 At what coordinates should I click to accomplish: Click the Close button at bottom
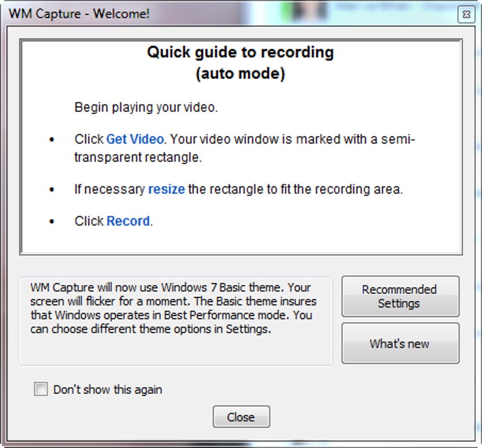tap(241, 416)
